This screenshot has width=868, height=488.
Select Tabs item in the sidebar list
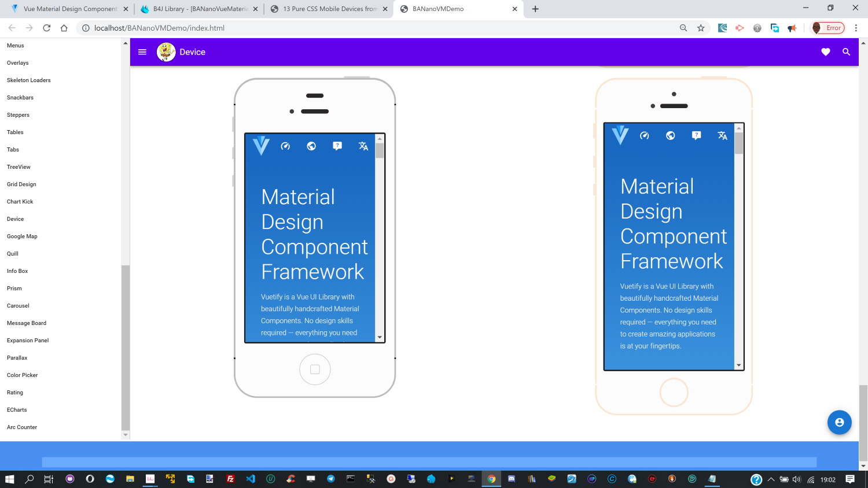coord(13,150)
